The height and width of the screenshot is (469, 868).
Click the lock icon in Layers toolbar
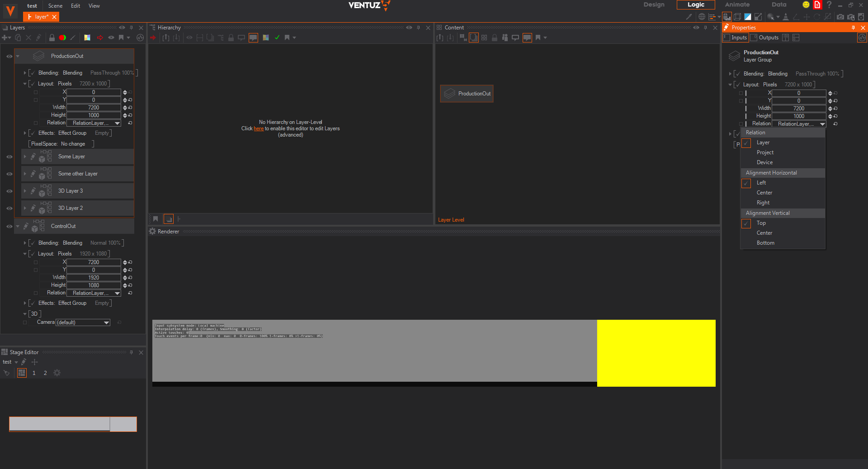(52, 38)
